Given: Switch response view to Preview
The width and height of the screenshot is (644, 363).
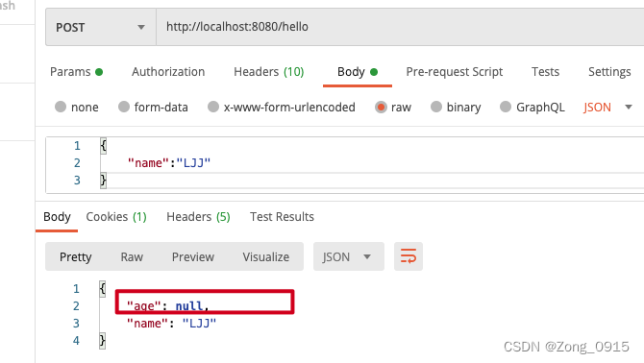Looking at the screenshot, I should coord(192,256).
